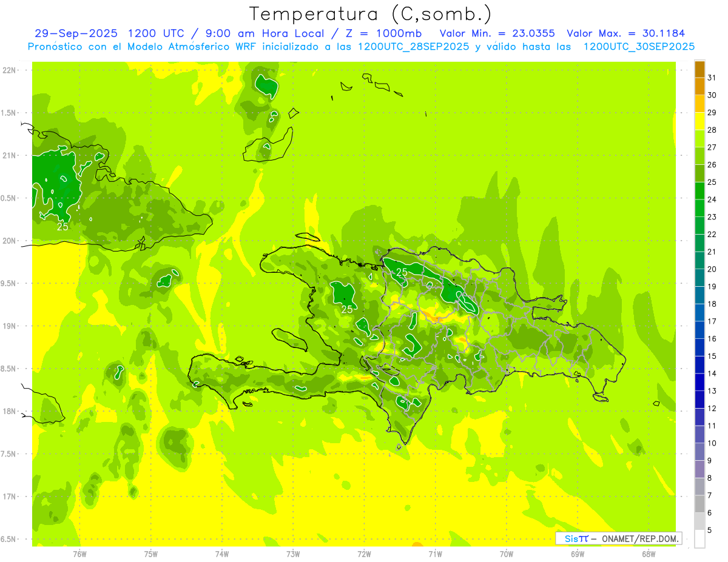This screenshot has width=728, height=562.
Task: Click the 1200UTC_30SEP2025 valid-until timestamp
Action: 639,47
